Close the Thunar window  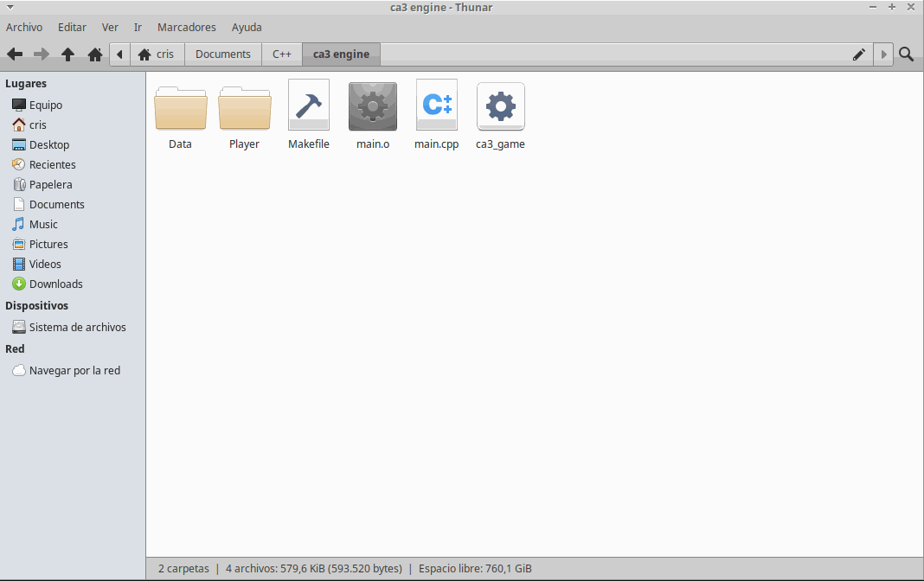(x=910, y=7)
